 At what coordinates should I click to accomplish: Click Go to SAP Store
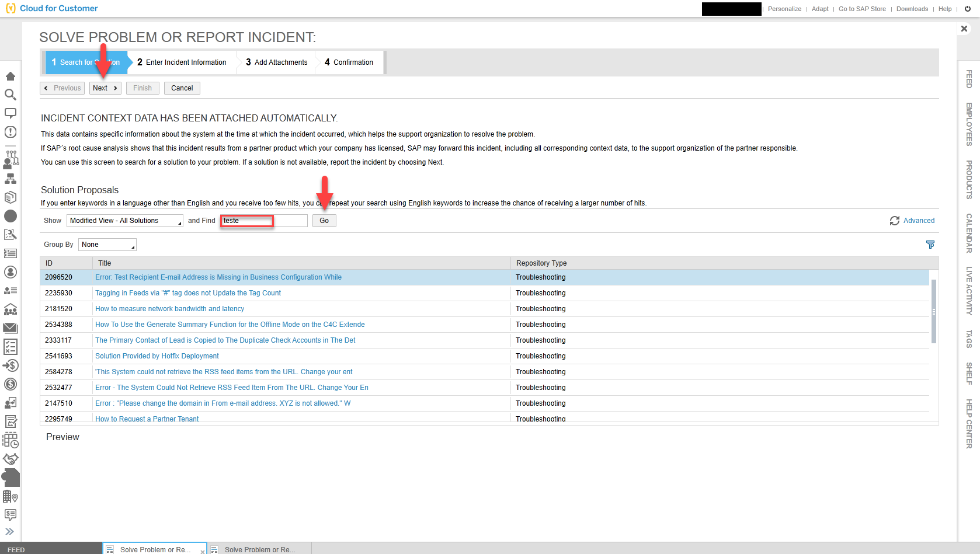[862, 9]
